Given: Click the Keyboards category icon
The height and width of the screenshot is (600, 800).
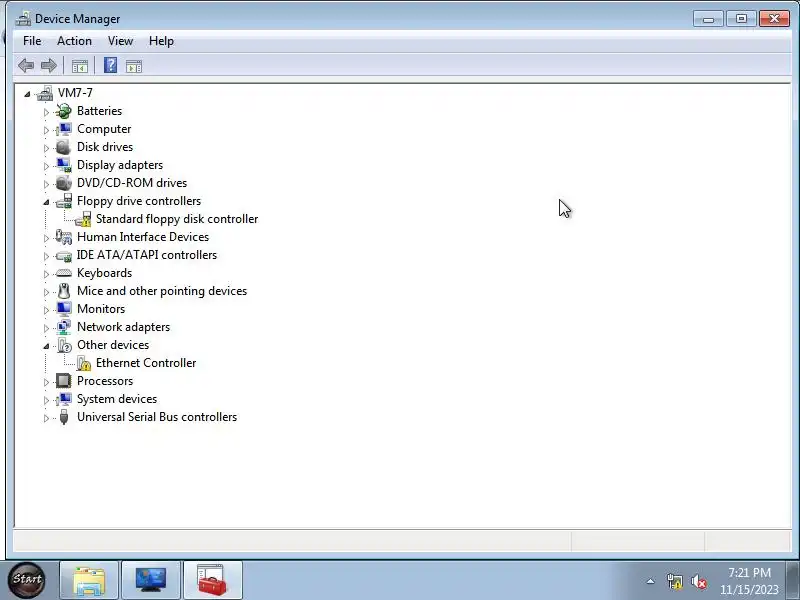Looking at the screenshot, I should [x=64, y=273].
